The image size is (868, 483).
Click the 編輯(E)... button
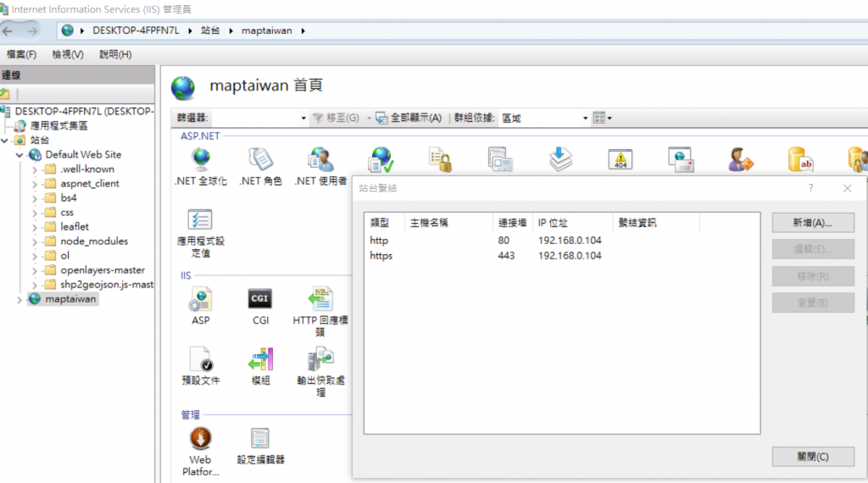[x=813, y=249]
